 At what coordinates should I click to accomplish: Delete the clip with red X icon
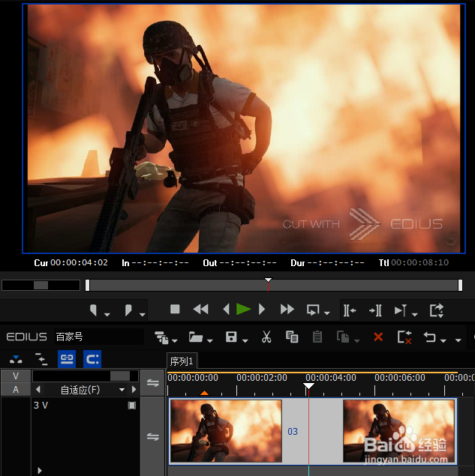[x=378, y=337]
